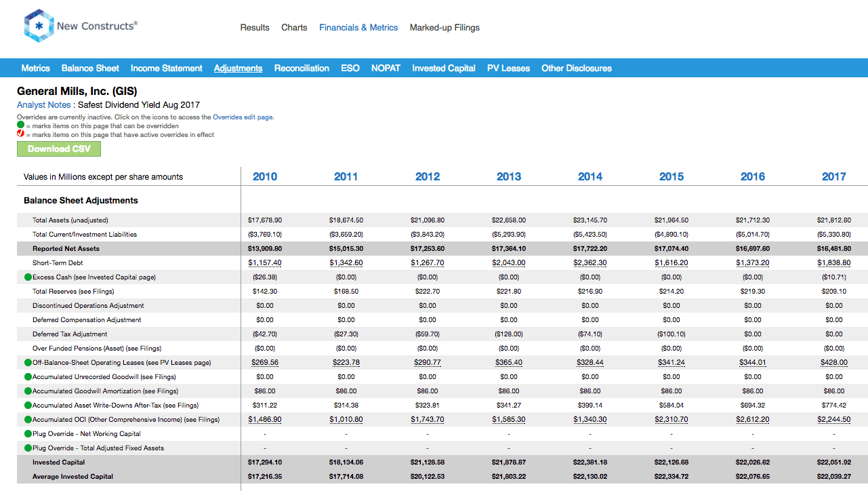Click the Balance Sheet Adjustments section heading
The image size is (868, 491).
[81, 201]
